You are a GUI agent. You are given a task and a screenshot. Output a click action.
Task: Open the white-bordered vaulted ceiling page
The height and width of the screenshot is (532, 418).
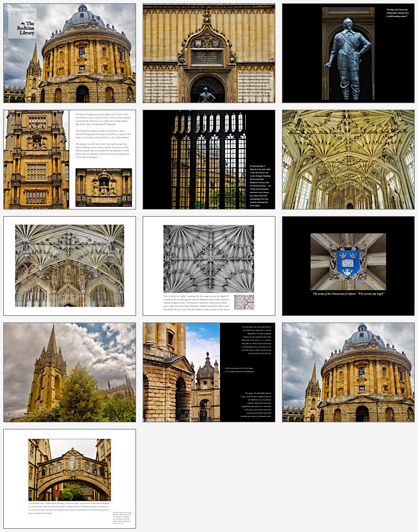70,266
